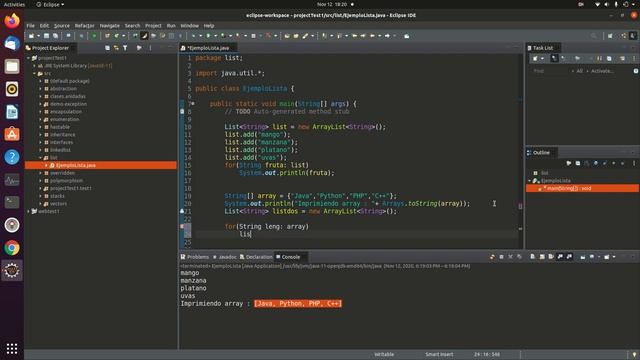The width and height of the screenshot is (640, 360).
Task: Select the stacks package
Action: [58, 196]
